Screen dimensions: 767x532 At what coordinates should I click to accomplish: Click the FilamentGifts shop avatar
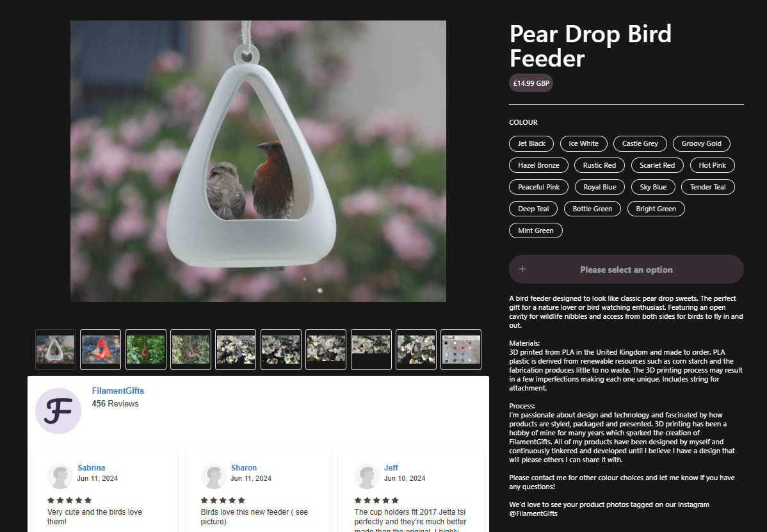(x=58, y=410)
